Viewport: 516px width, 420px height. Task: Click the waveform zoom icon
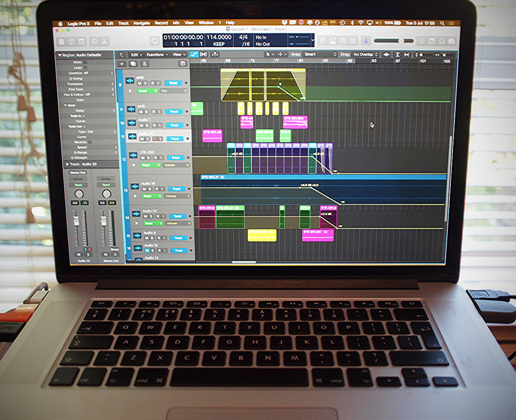coord(386,54)
